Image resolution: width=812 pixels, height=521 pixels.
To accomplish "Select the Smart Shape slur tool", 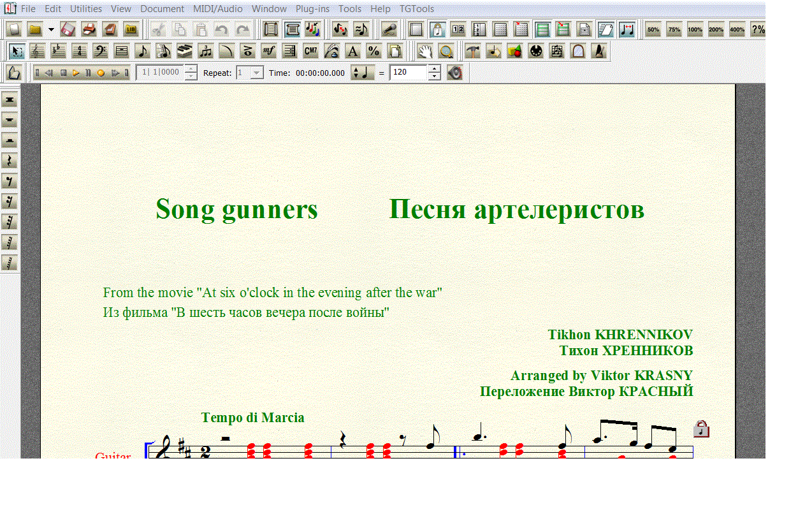I will pyautogui.click(x=226, y=51).
